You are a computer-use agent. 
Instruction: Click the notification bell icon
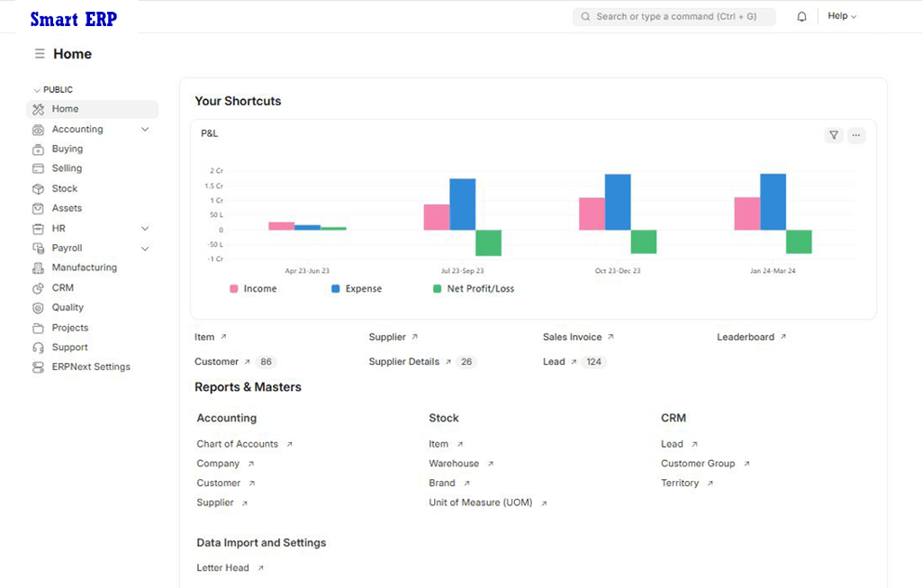point(801,16)
